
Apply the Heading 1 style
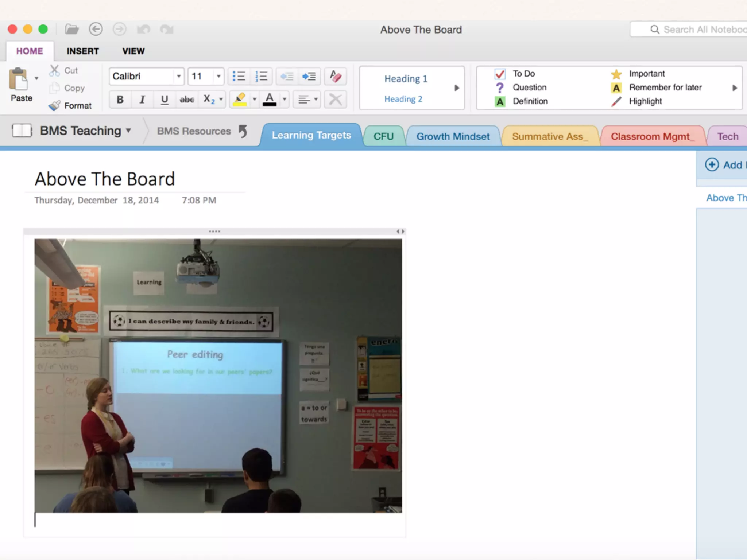406,79
